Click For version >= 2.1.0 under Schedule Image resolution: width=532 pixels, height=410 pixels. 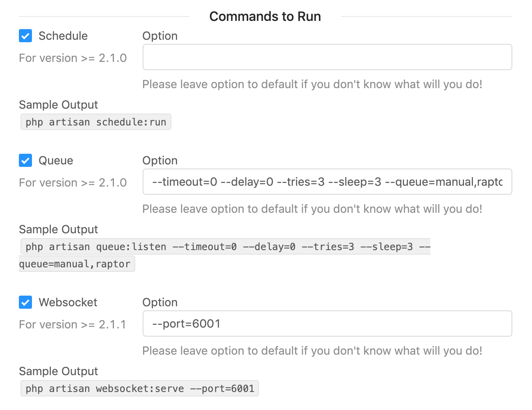(73, 58)
